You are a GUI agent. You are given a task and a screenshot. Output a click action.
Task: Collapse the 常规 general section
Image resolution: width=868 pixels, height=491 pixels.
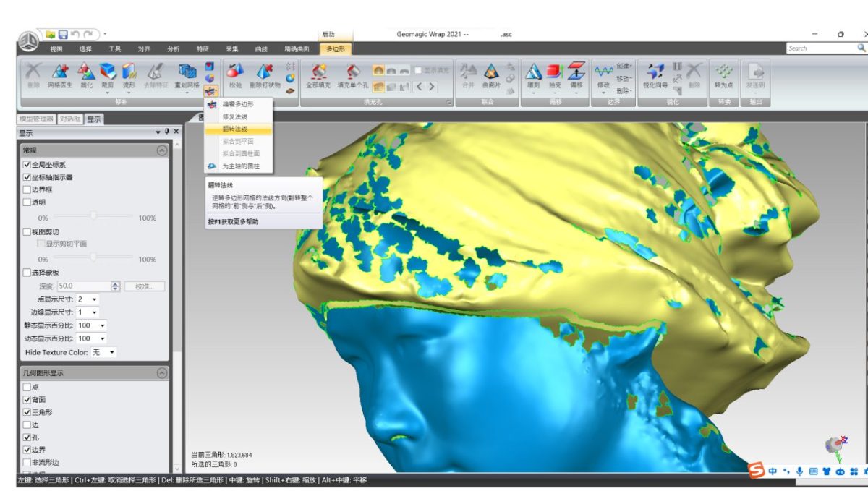click(161, 150)
